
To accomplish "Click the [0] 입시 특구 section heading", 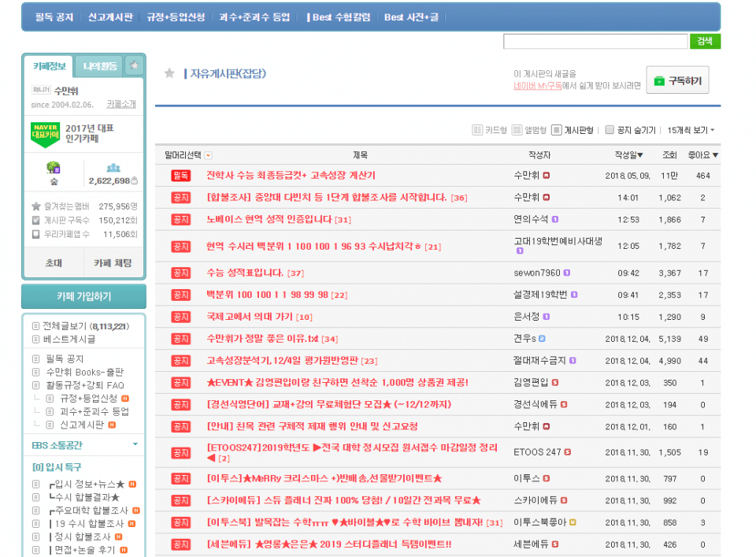I will [57, 467].
